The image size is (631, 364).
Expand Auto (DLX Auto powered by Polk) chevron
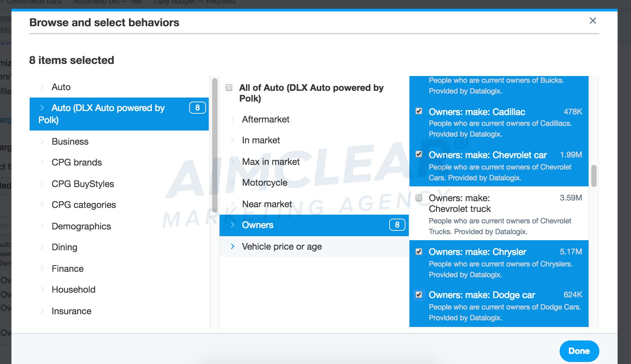click(x=42, y=108)
